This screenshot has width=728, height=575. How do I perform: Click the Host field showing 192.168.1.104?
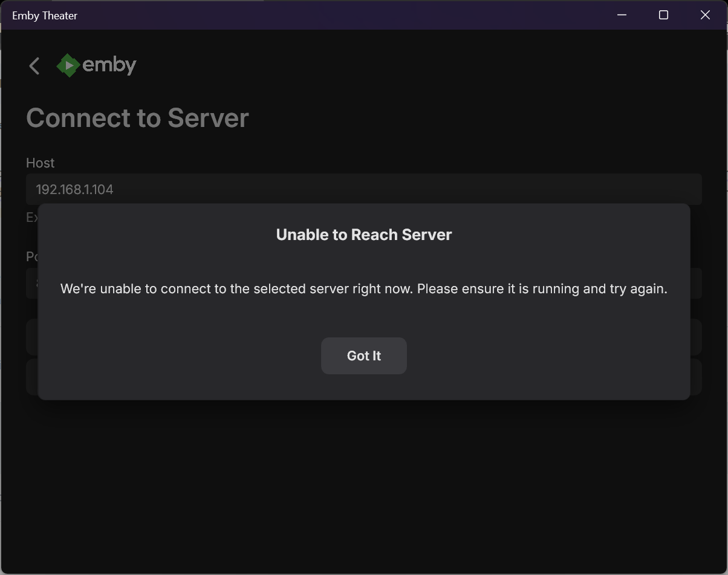pyautogui.click(x=363, y=189)
